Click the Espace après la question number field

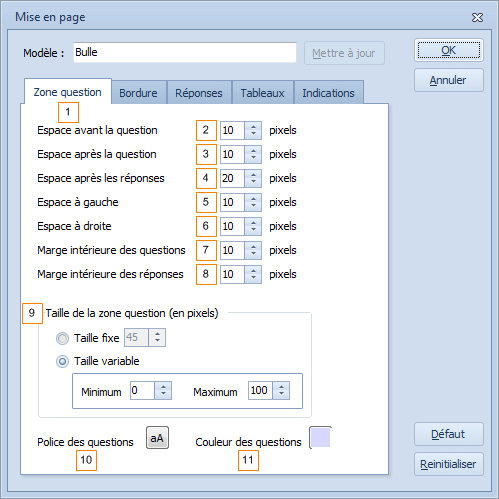232,154
